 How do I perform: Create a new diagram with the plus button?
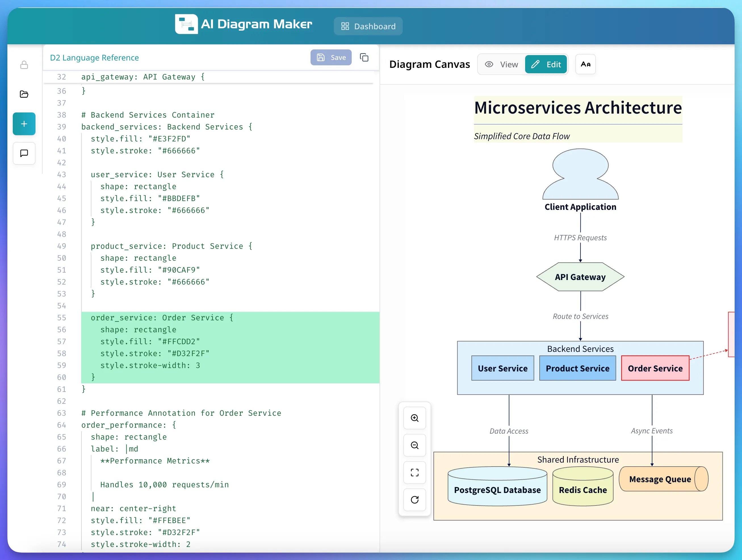tap(24, 124)
